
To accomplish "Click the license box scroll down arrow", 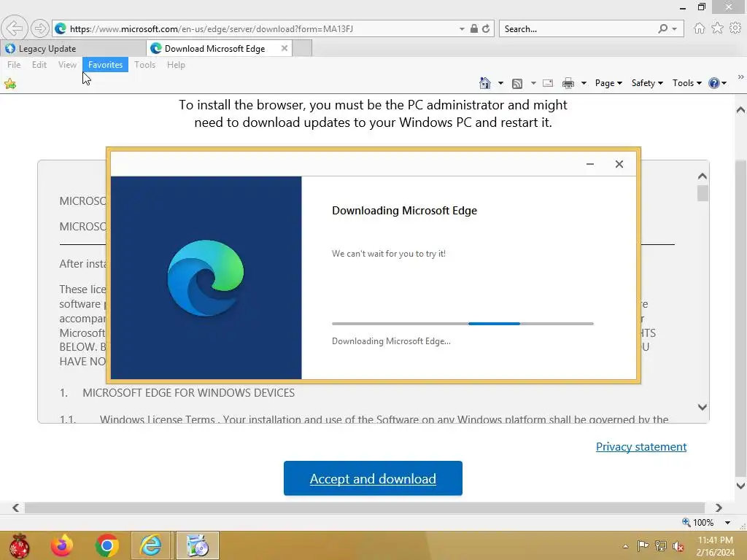I will (703, 407).
